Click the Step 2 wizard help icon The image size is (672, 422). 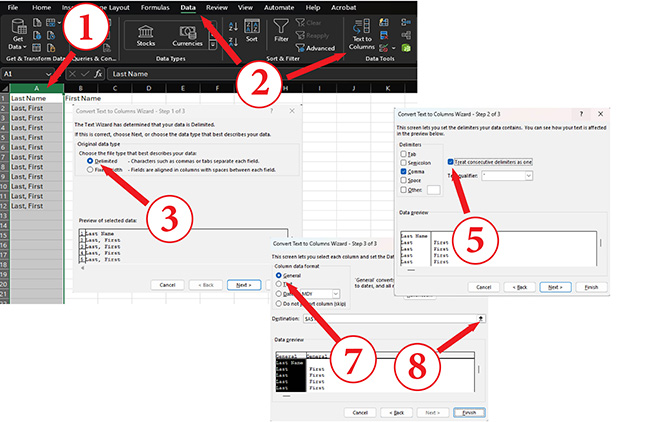(x=582, y=114)
